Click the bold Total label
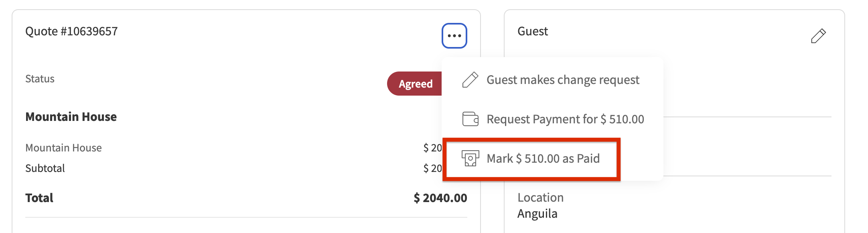Viewport: 868px width, 233px height. (39, 198)
